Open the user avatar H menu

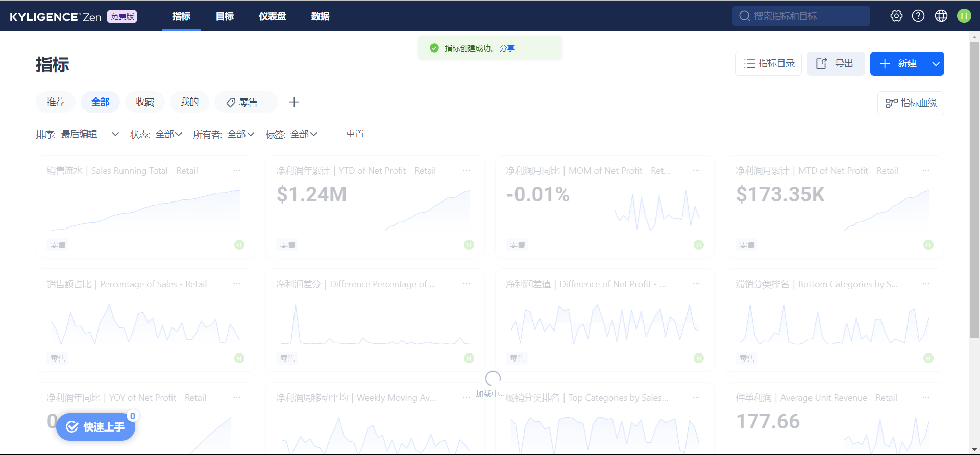(x=964, y=16)
